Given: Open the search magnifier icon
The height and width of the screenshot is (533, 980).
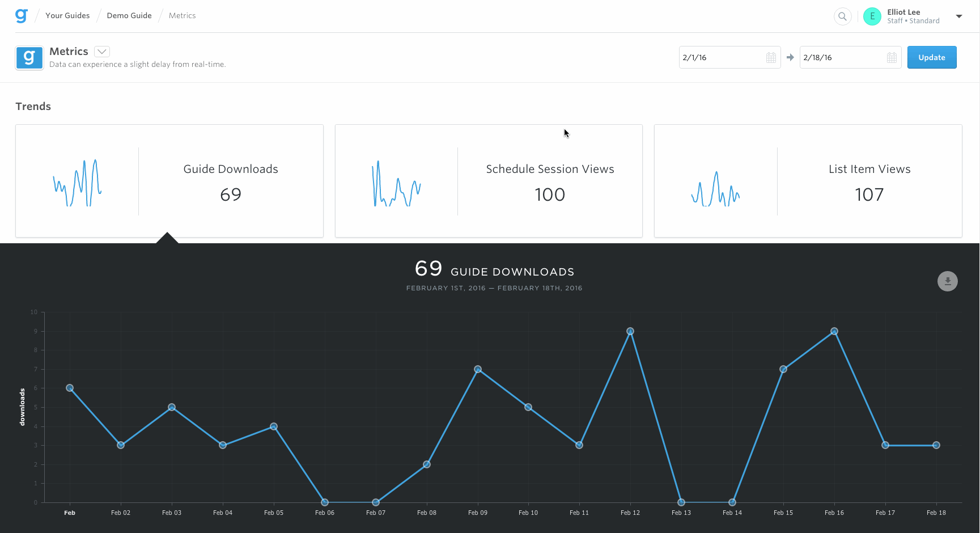Looking at the screenshot, I should [x=843, y=16].
